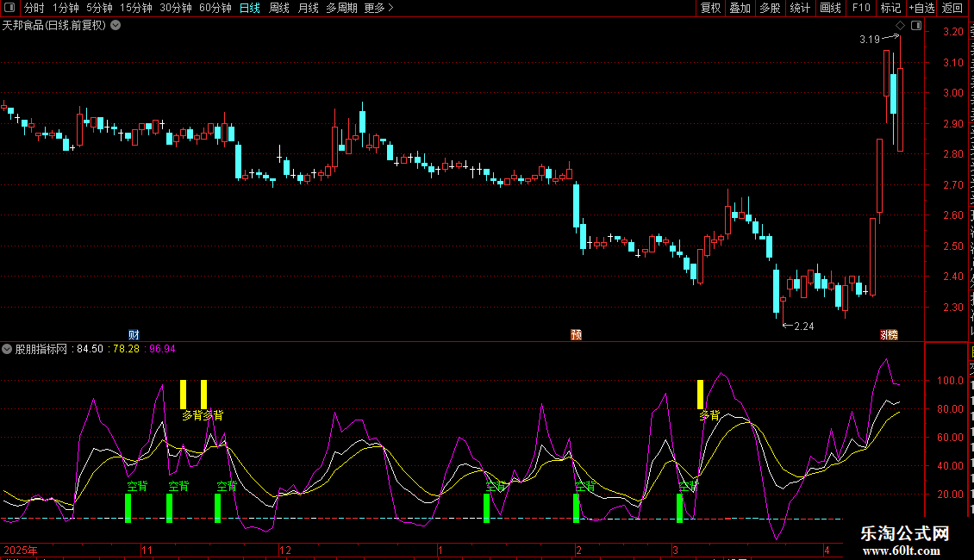Viewport: 974px width, 560px height.
Task: Switch to the 周线 weekly tab
Action: tap(279, 8)
